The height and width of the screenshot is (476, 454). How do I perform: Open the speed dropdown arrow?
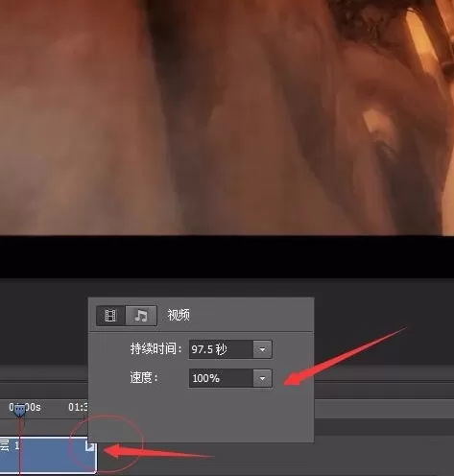[262, 378]
